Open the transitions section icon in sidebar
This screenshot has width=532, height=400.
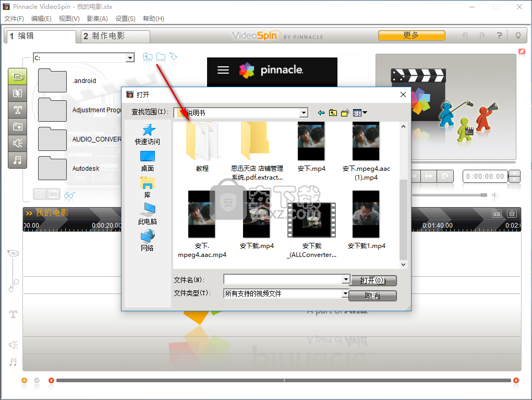[17, 93]
